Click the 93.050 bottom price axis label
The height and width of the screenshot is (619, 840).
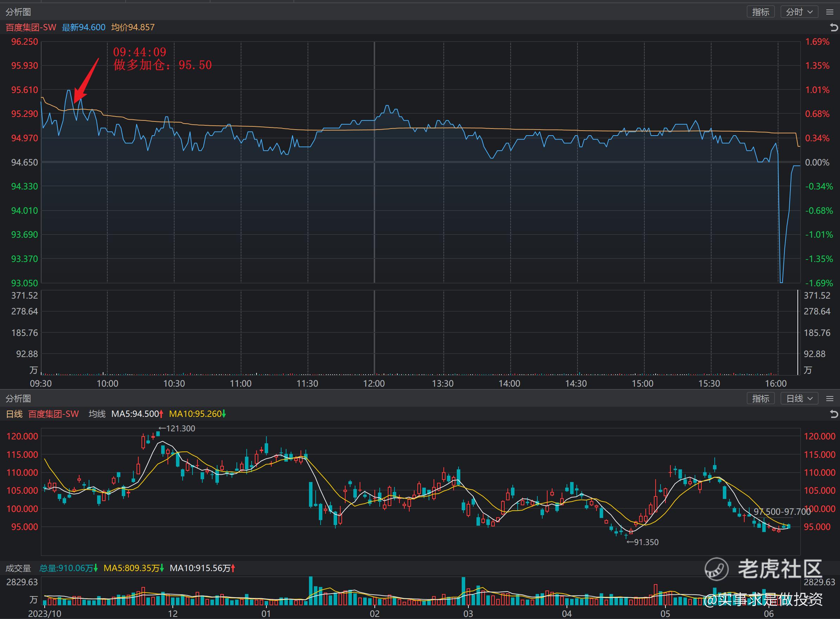[24, 283]
